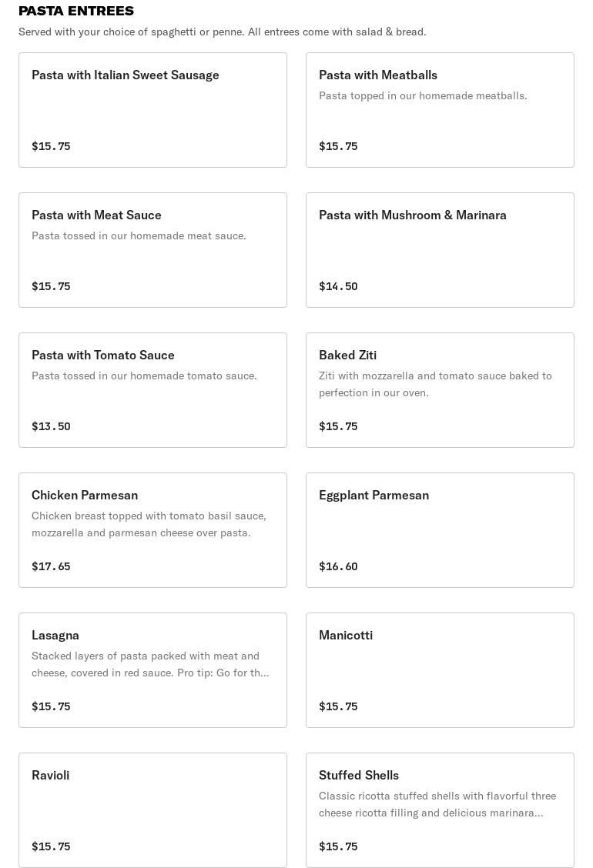Select the Lasagna item title
593x868 pixels.
coord(55,636)
